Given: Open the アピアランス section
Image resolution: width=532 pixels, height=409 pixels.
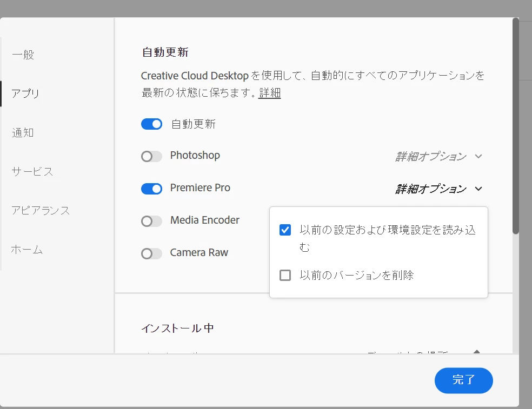Looking at the screenshot, I should point(41,211).
